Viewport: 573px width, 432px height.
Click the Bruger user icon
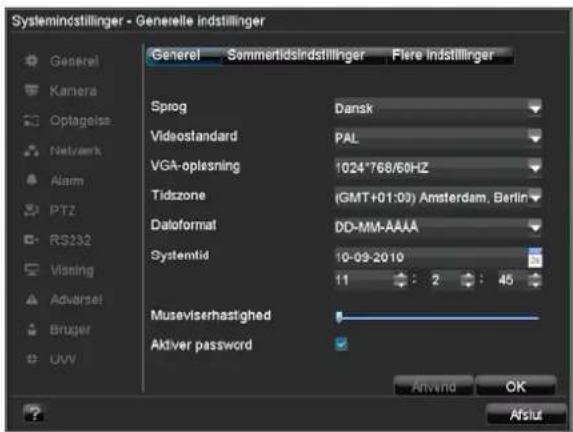tap(32, 329)
